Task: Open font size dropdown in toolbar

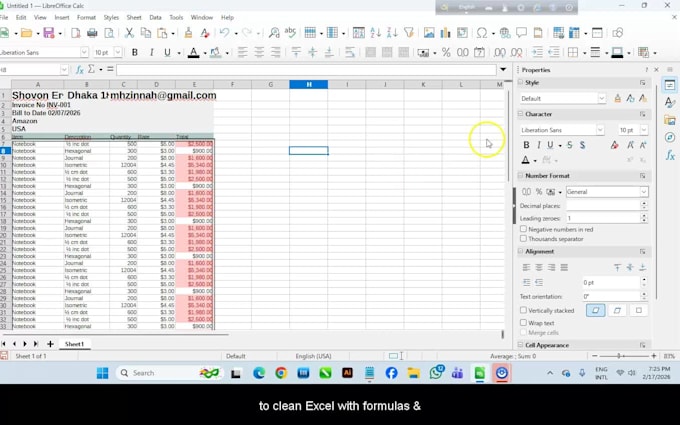Action: click(x=118, y=52)
